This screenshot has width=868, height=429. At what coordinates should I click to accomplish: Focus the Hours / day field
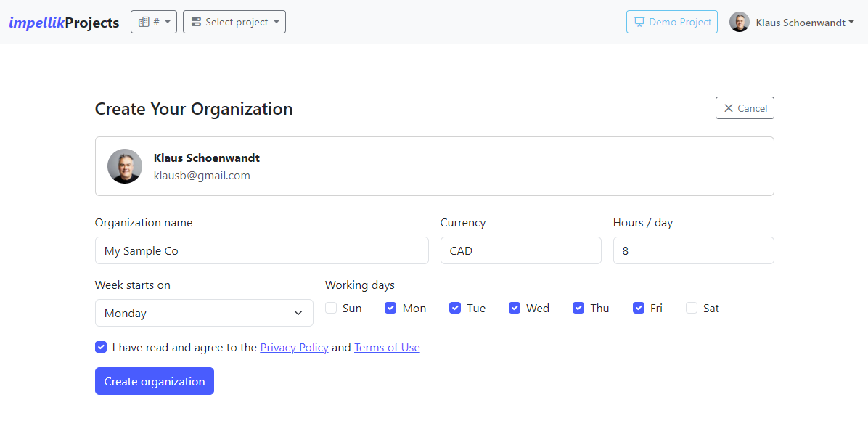694,250
